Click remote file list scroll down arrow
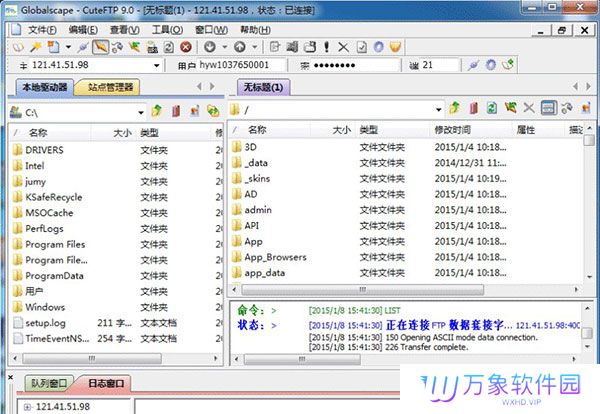This screenshot has width=600, height=414. [589, 277]
